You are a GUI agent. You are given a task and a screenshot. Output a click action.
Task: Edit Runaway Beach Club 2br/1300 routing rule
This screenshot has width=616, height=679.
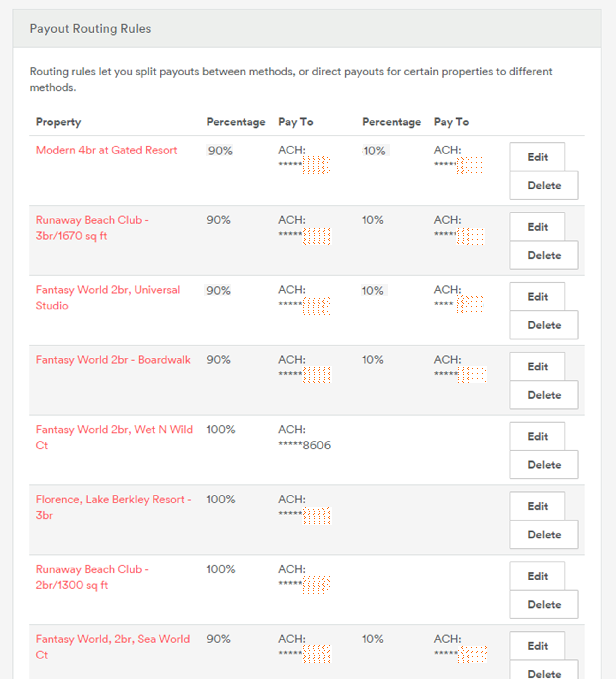pyautogui.click(x=537, y=576)
